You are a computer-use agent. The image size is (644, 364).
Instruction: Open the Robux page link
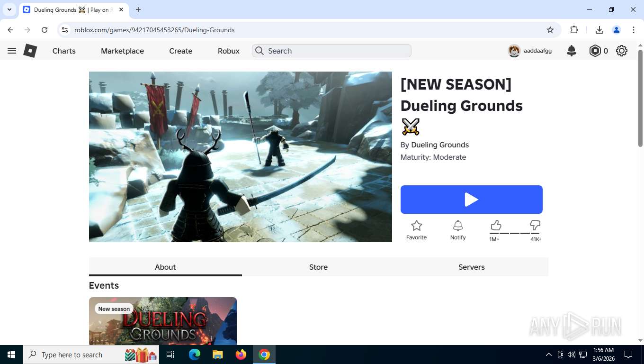(229, 51)
